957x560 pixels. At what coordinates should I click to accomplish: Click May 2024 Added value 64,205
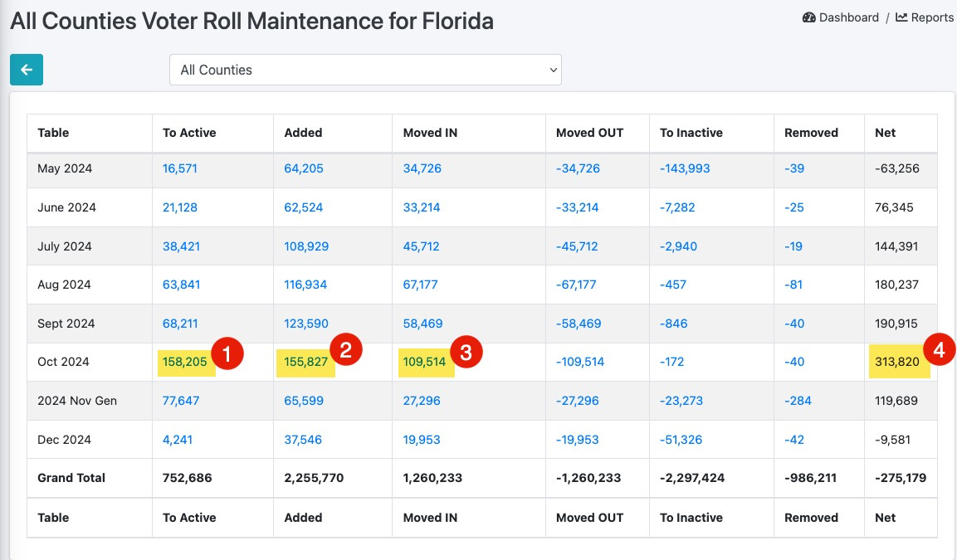pos(303,168)
